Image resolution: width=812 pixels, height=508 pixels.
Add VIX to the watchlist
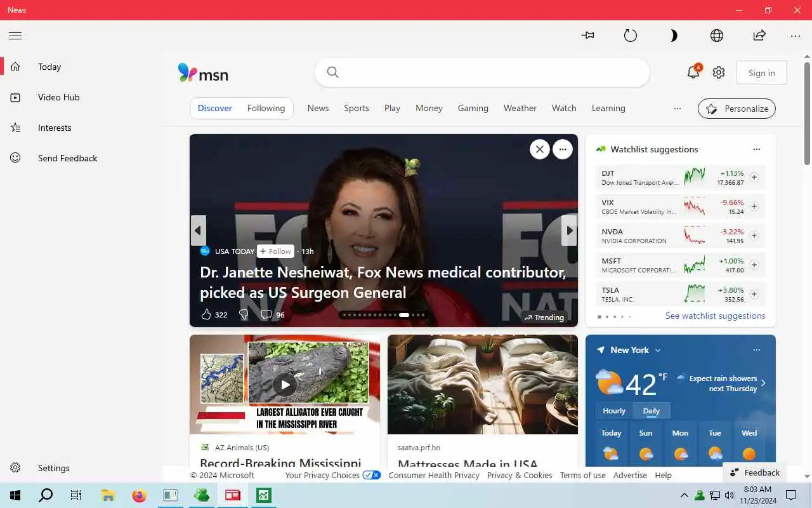tap(754, 206)
